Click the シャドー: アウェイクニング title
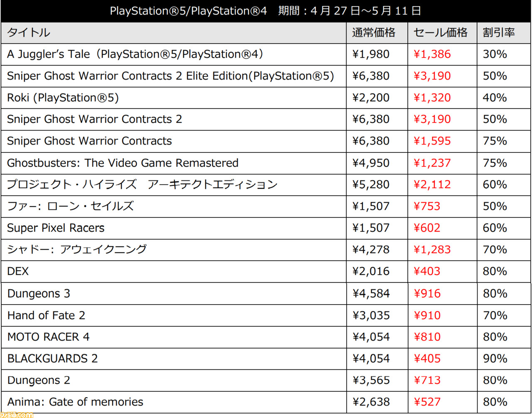532x418 pixels. pos(77,249)
